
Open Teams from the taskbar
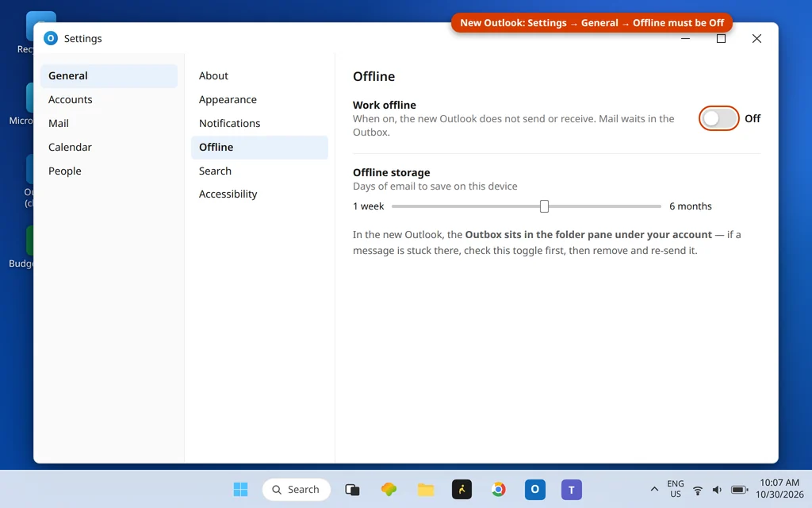tap(572, 489)
